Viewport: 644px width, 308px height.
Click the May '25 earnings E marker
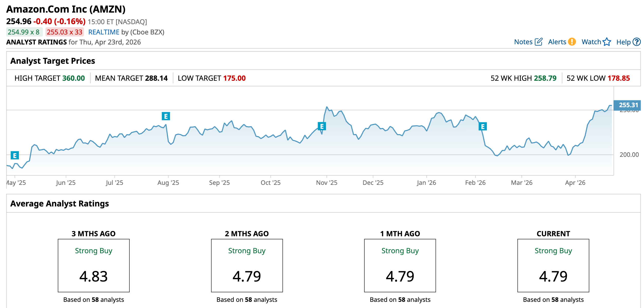15,156
